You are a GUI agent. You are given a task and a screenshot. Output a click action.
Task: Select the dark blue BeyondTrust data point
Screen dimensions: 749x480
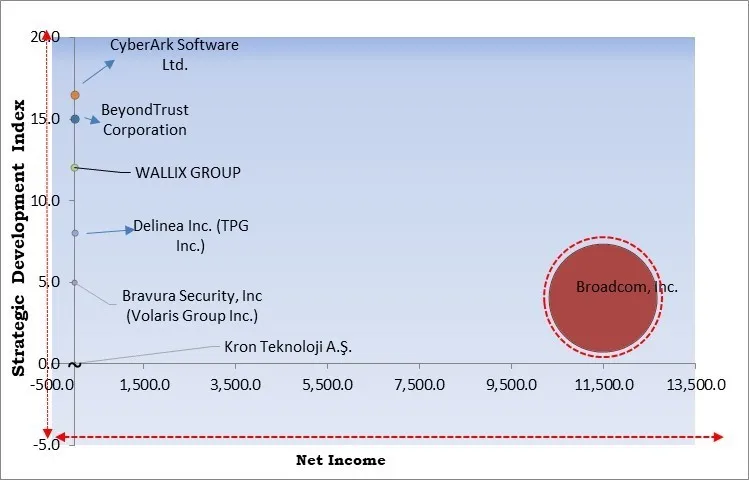75,119
